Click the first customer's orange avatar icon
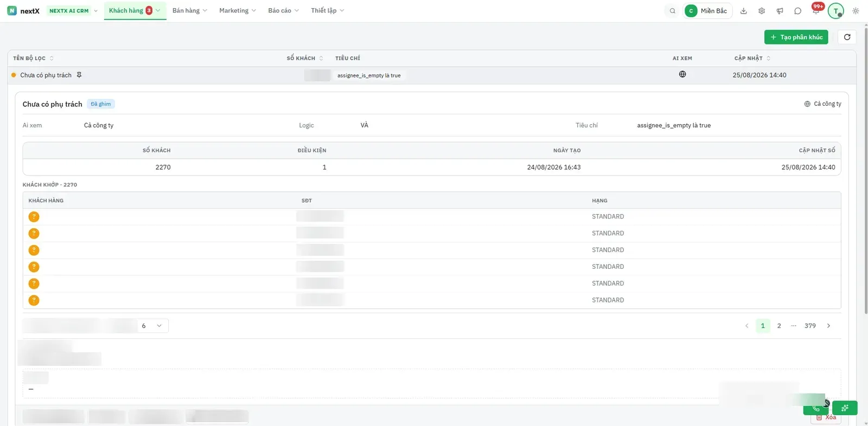This screenshot has height=426, width=868. (x=34, y=217)
